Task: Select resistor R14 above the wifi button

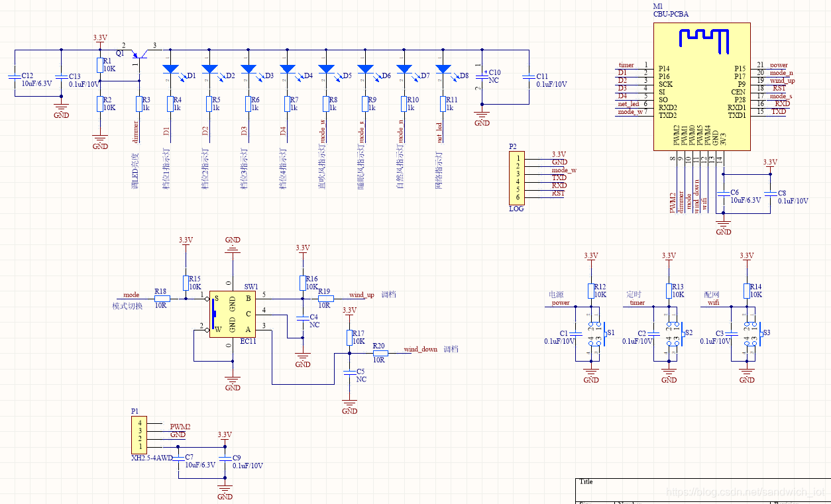Action: [747, 291]
